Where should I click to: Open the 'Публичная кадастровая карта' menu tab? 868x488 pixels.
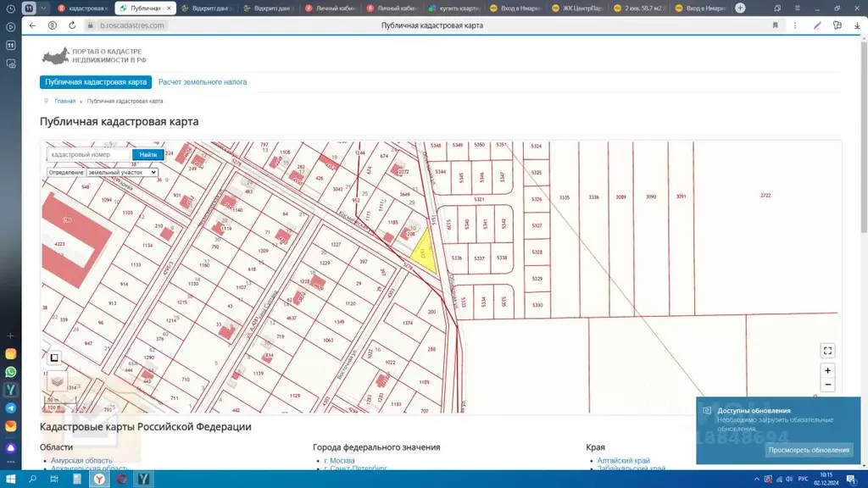(x=96, y=82)
